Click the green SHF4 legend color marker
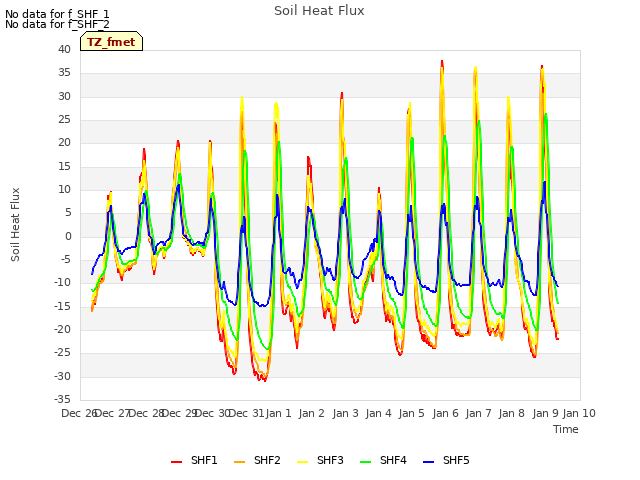The height and width of the screenshot is (480, 640). tap(366, 462)
